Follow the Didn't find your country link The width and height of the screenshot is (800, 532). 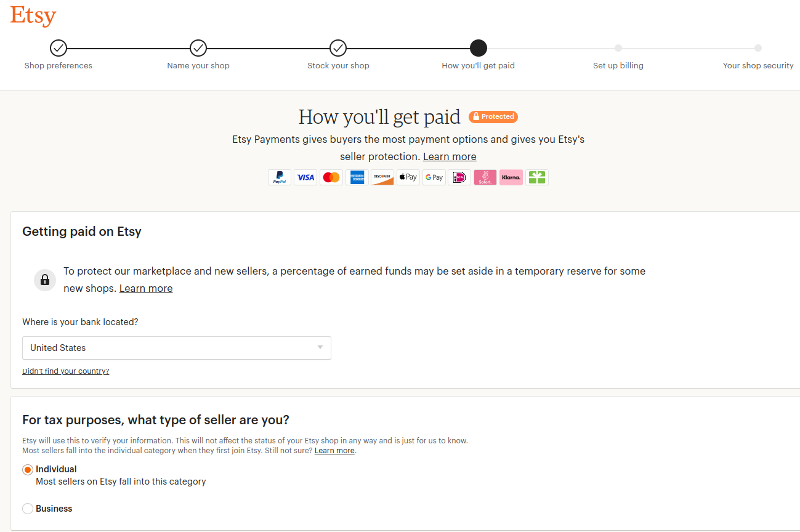66,371
